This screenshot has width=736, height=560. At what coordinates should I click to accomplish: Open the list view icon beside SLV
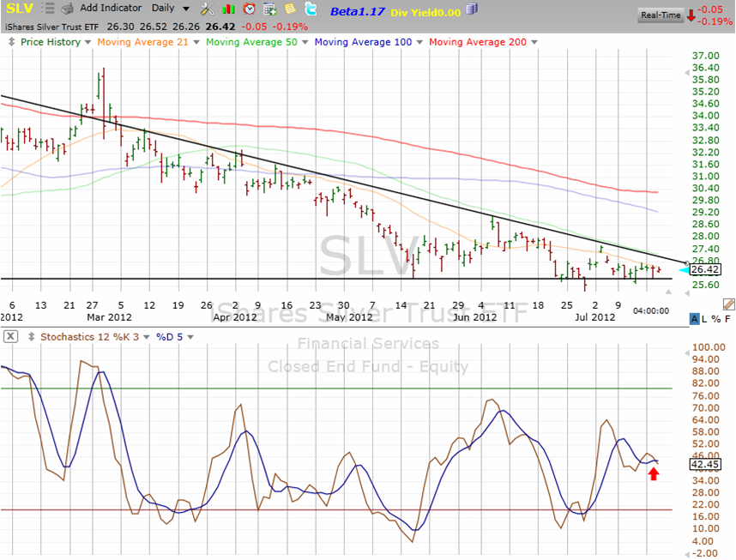point(47,9)
